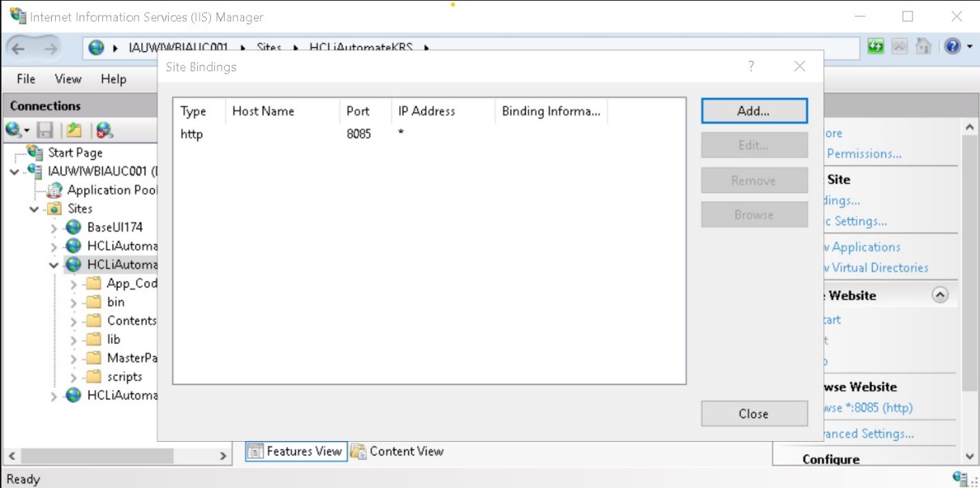Collapse the Sites tree node
Screen dimensions: 980x488
point(34,209)
